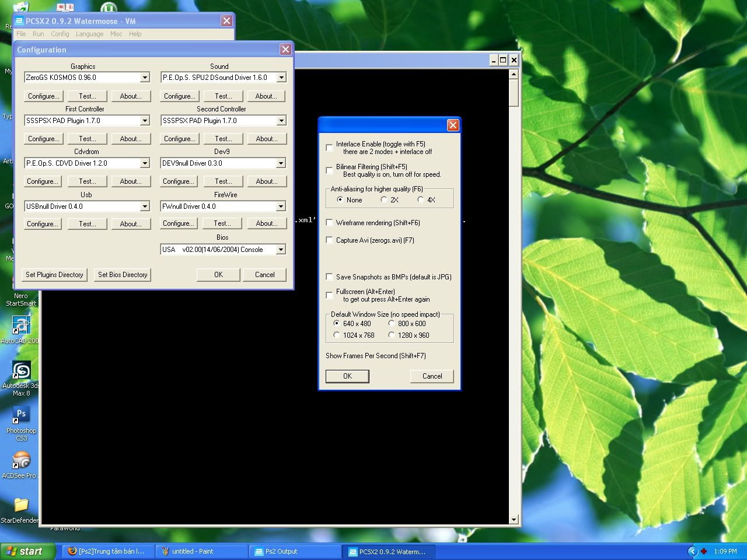Click Set Plugins Directory button
Screen dimensions: 747x560
(x=54, y=275)
